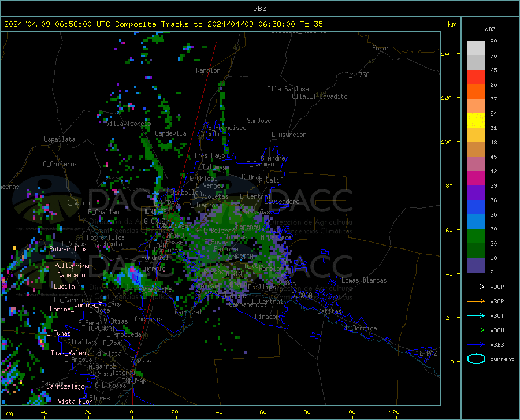The image size is (520, 420).
Task: Click the 140 km y-axis tick label
Action: (x=446, y=54)
